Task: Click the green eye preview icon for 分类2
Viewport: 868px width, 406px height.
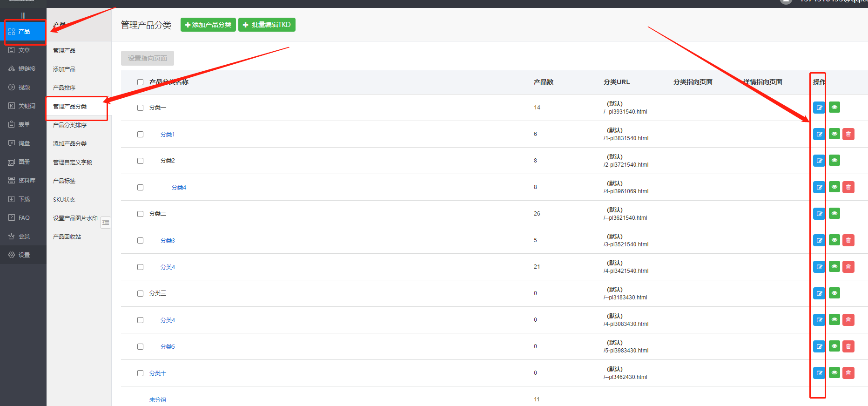Action: point(834,161)
